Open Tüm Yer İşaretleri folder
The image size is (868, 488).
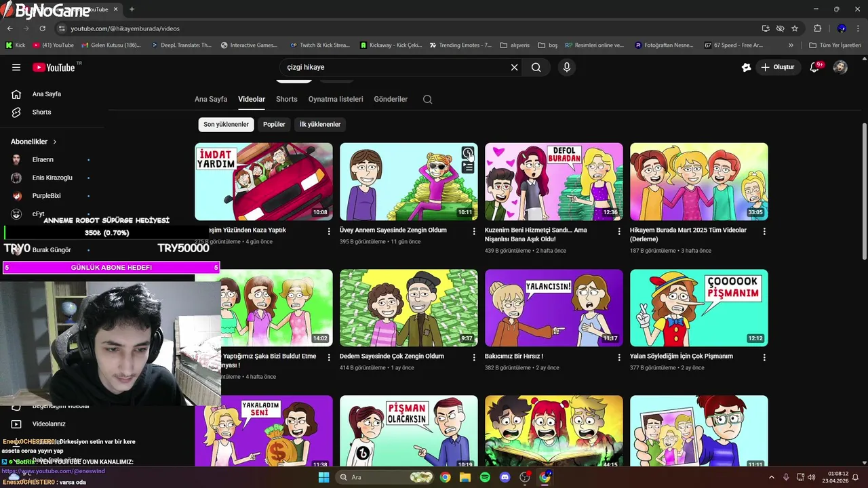coord(835,45)
